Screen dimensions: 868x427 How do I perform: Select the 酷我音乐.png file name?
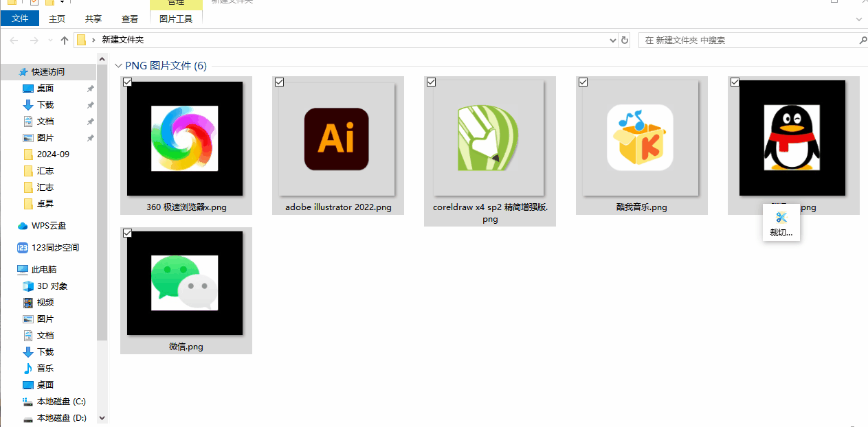point(642,207)
